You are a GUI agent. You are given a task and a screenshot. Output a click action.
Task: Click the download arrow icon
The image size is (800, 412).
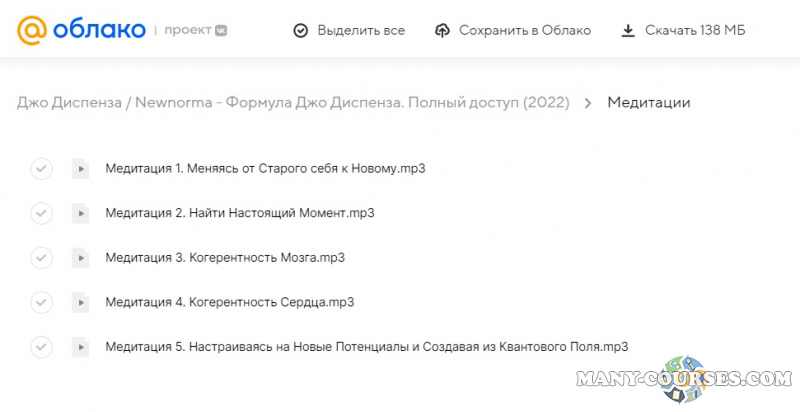[628, 31]
